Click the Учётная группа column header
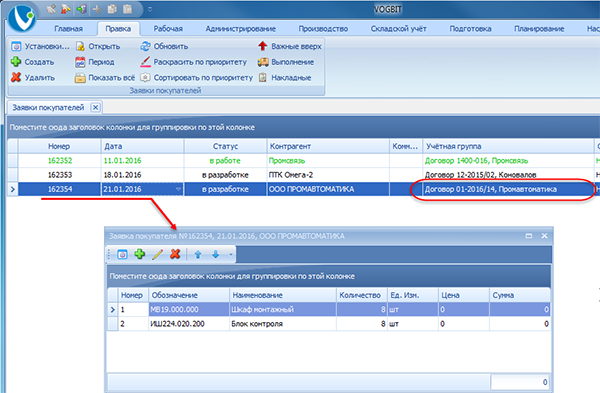The image size is (600, 393). coord(508,146)
